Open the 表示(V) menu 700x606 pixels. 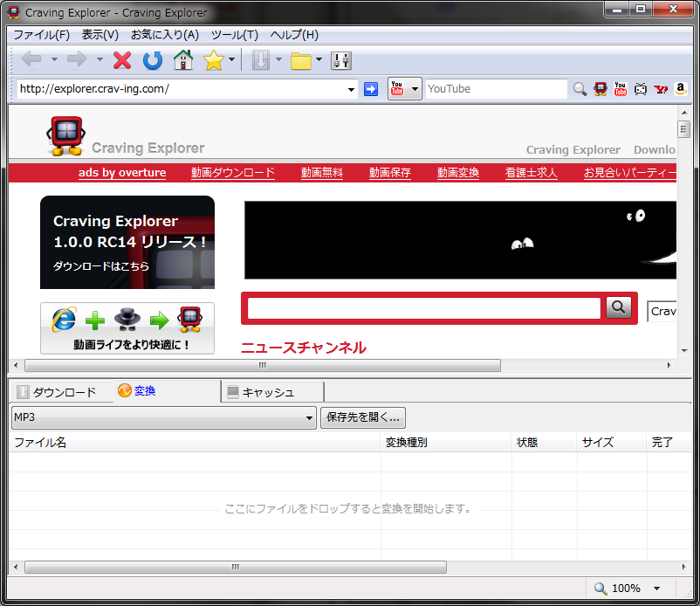100,35
